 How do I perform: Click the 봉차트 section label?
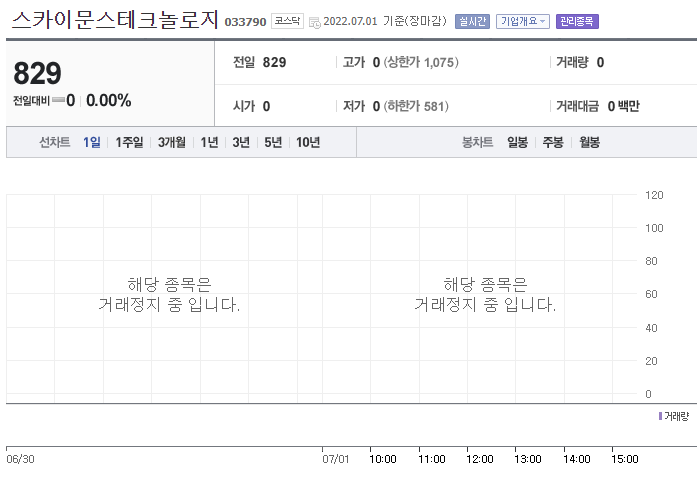(477, 142)
